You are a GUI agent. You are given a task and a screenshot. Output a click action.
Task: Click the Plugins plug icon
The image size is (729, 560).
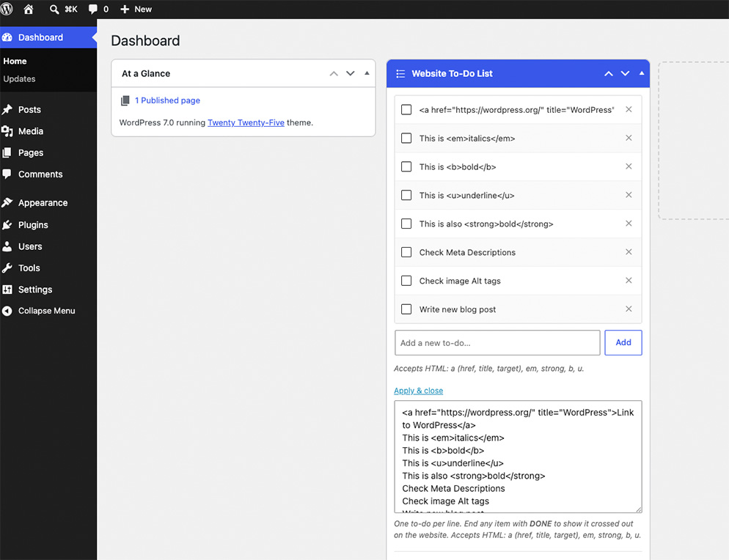point(7,225)
